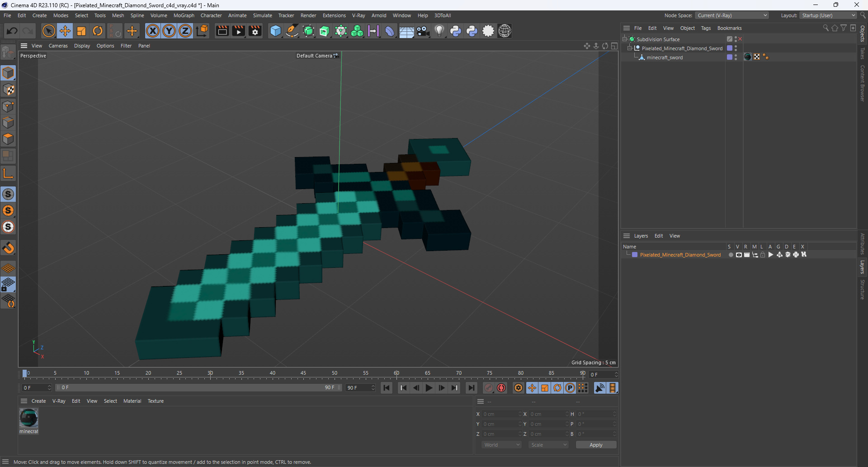Open Scale coordinate mode dropdown
This screenshot has height=467, width=868.
(x=549, y=445)
